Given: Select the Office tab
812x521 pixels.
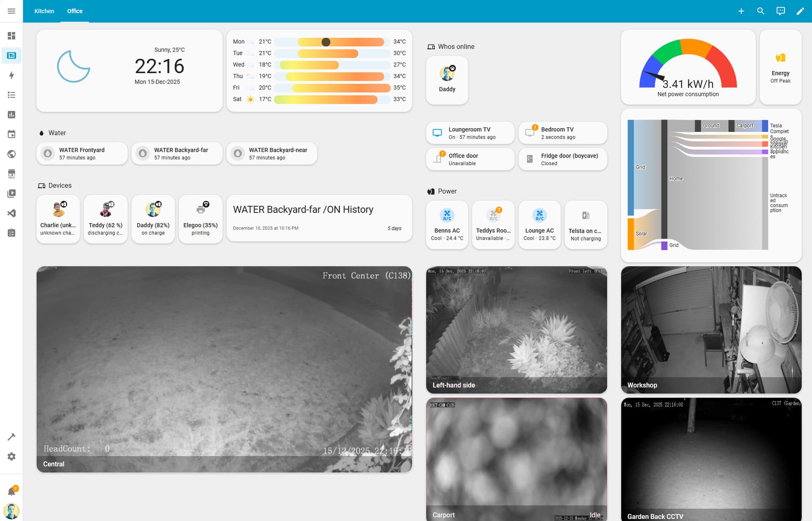Looking at the screenshot, I should [x=75, y=11].
